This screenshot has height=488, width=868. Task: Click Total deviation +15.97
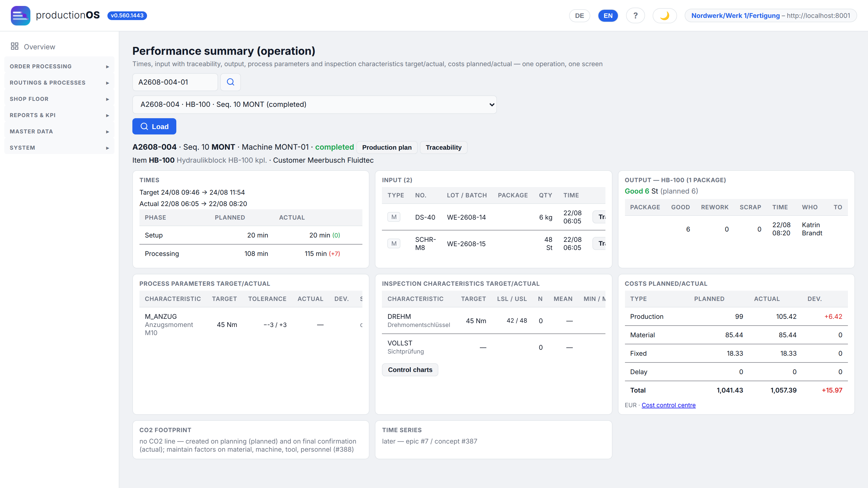[x=832, y=390]
